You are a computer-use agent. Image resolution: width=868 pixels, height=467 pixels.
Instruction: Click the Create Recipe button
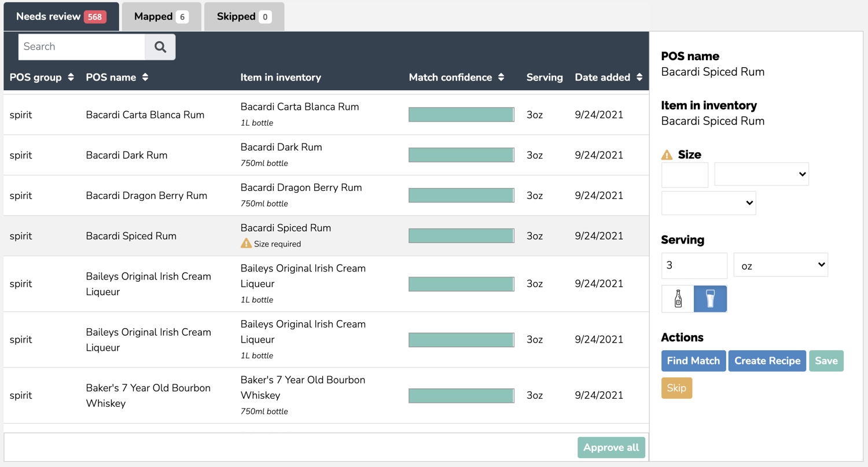tap(767, 361)
